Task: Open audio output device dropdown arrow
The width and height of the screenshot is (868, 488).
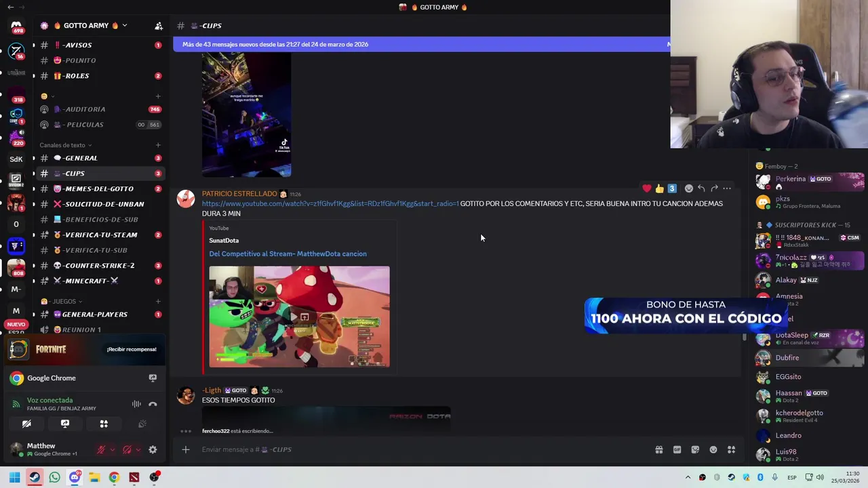Action: (x=138, y=449)
